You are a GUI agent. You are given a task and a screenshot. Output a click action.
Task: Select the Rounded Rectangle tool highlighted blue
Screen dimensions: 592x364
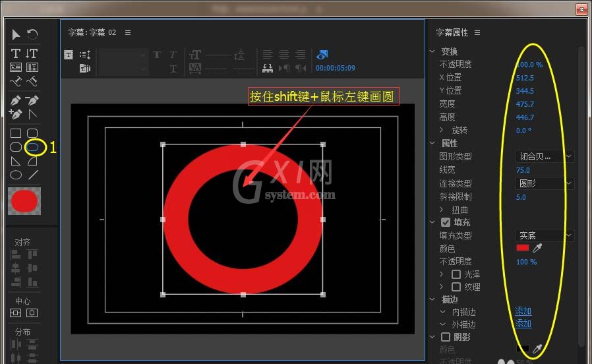point(32,147)
